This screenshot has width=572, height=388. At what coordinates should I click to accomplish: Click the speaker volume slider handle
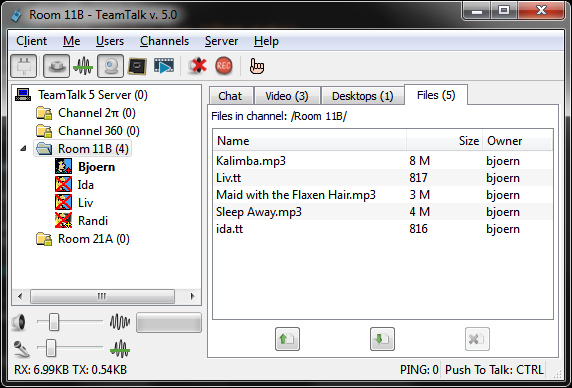point(54,322)
